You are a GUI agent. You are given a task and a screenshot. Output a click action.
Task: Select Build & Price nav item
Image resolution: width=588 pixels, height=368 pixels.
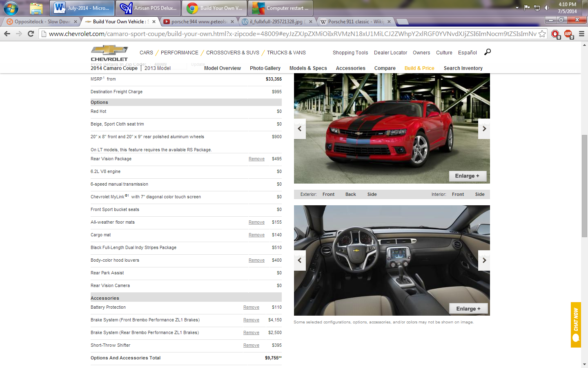coord(419,68)
